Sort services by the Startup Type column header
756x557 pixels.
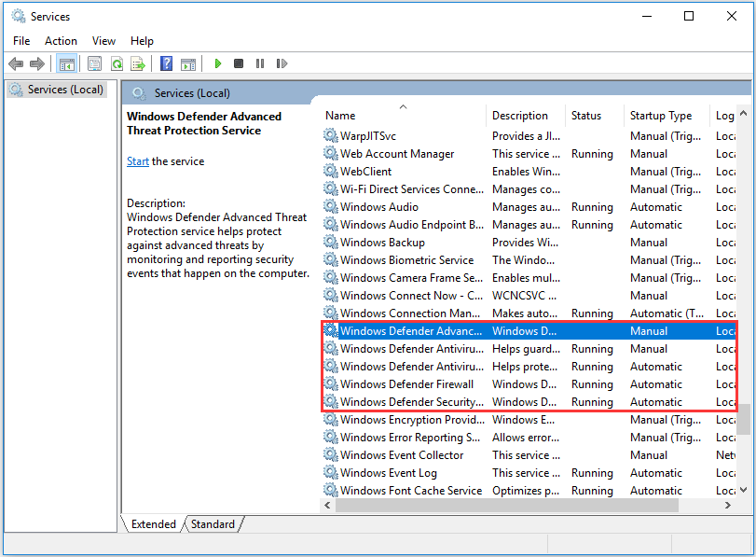click(x=660, y=116)
